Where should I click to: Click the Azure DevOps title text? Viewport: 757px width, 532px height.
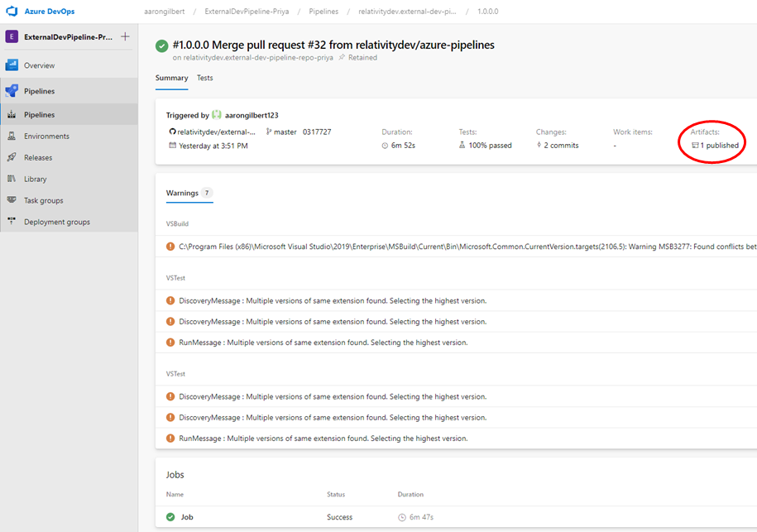click(x=50, y=11)
